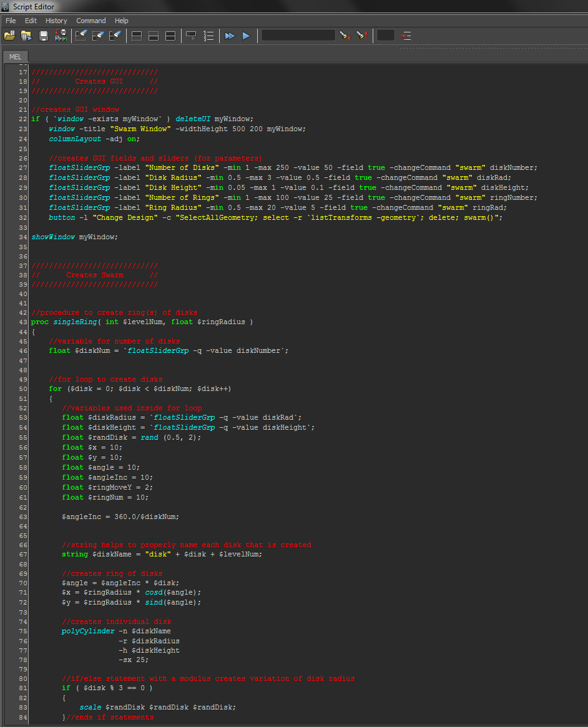This screenshot has height=727, width=588.
Task: Click inside the search text field
Action: click(x=298, y=36)
